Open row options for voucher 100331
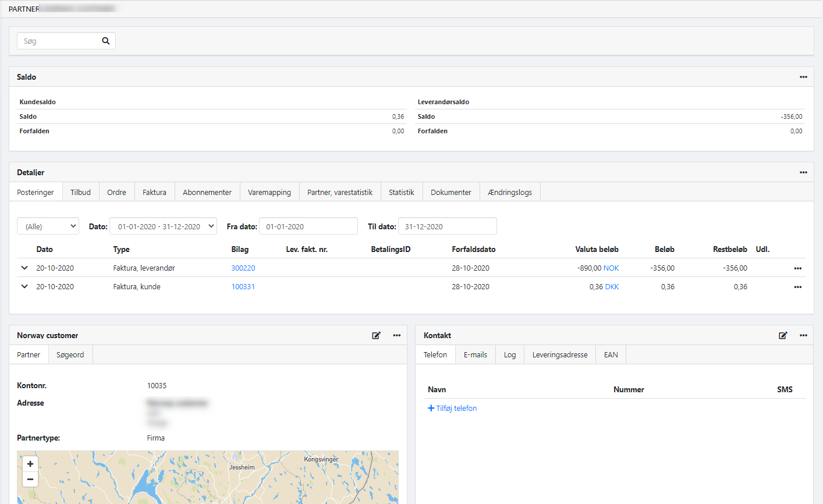 pos(797,287)
